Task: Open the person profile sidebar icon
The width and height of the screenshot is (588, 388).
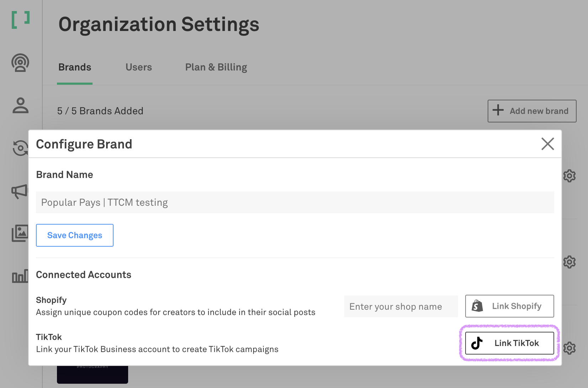Action: (20, 105)
